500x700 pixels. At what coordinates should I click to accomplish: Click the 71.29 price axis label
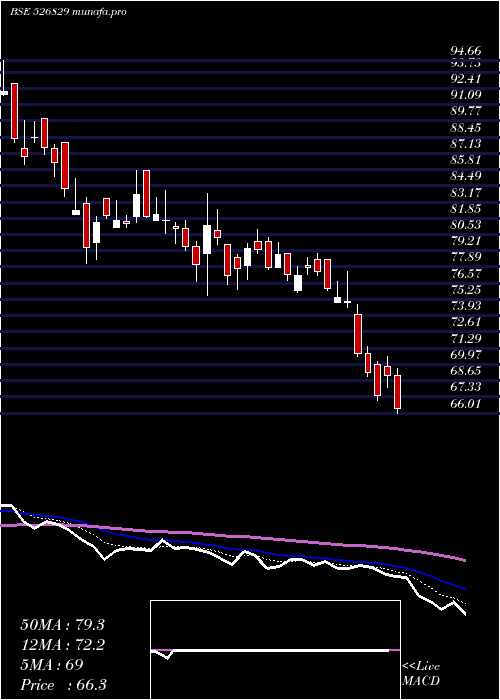point(466,338)
